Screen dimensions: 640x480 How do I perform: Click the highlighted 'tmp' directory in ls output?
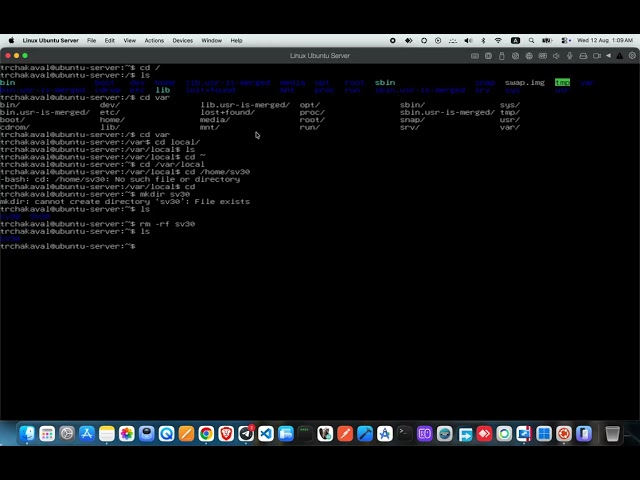pos(562,82)
